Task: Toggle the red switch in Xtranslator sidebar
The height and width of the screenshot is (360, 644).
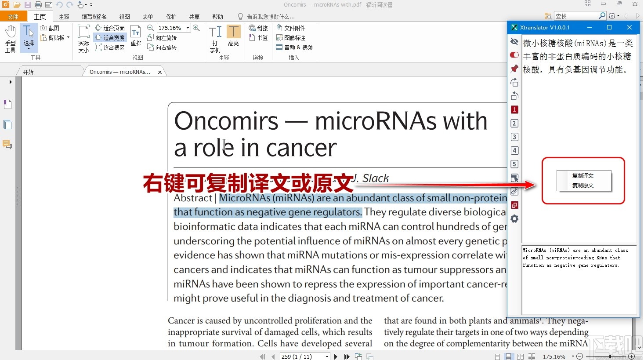Action: coord(514,55)
